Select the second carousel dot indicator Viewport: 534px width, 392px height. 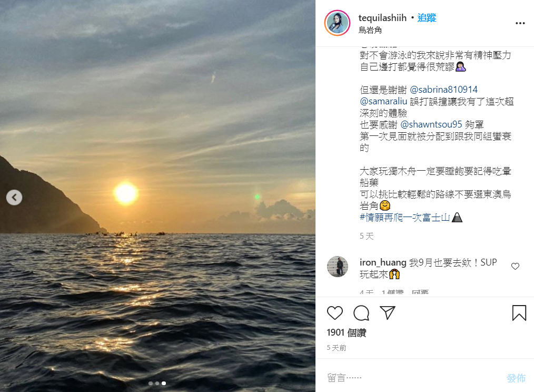pos(157,383)
